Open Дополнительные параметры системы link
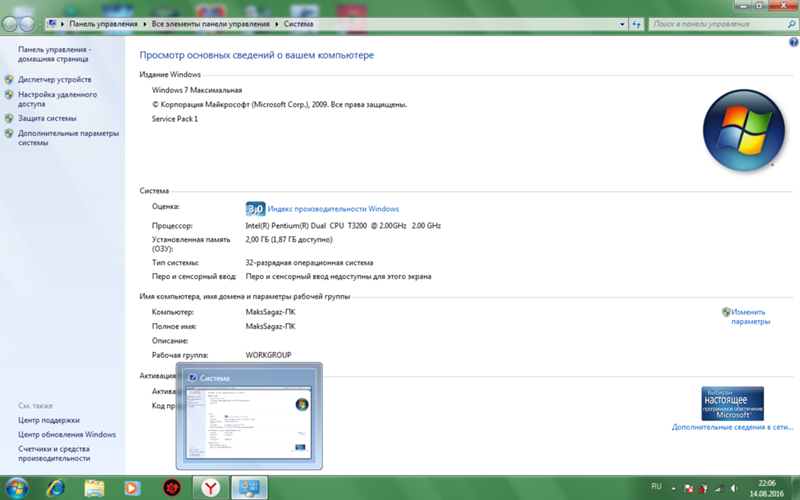 pos(68,138)
